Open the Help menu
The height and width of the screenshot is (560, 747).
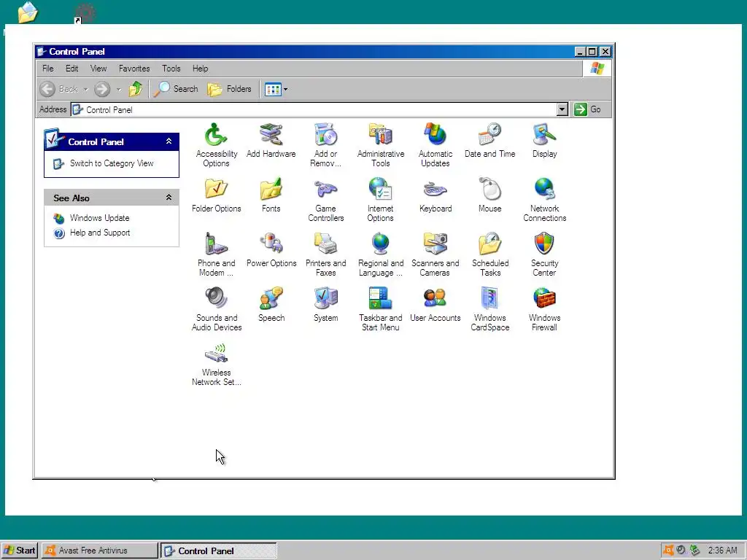click(200, 69)
